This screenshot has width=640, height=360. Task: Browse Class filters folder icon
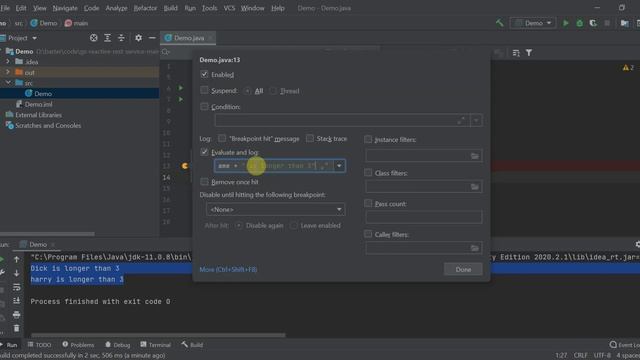[474, 187]
